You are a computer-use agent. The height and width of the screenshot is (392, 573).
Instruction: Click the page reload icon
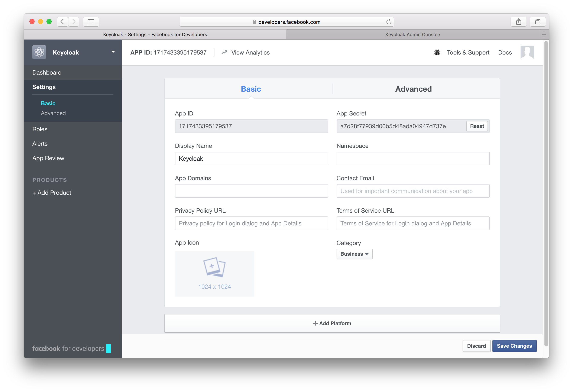389,22
